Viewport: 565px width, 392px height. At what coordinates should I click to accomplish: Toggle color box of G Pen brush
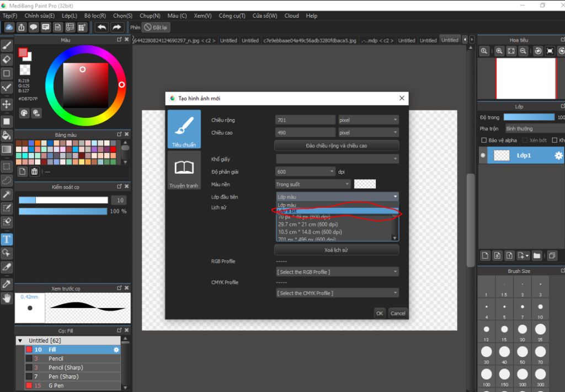point(29,385)
